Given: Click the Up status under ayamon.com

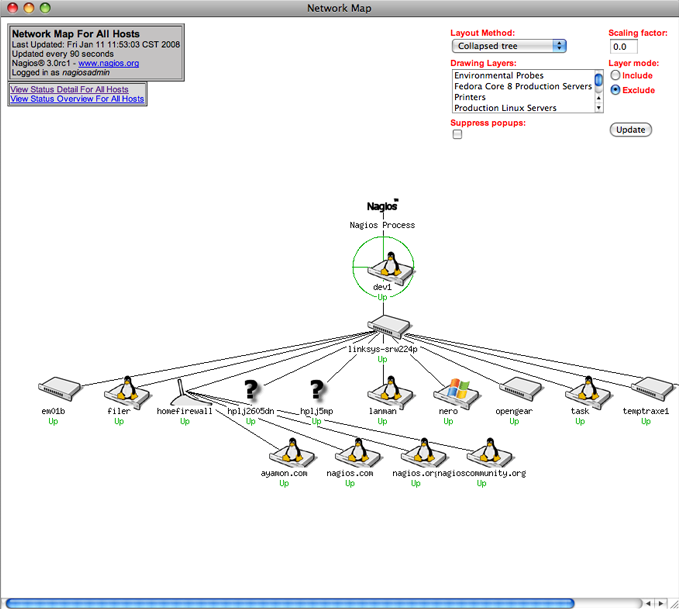Looking at the screenshot, I should 284,483.
